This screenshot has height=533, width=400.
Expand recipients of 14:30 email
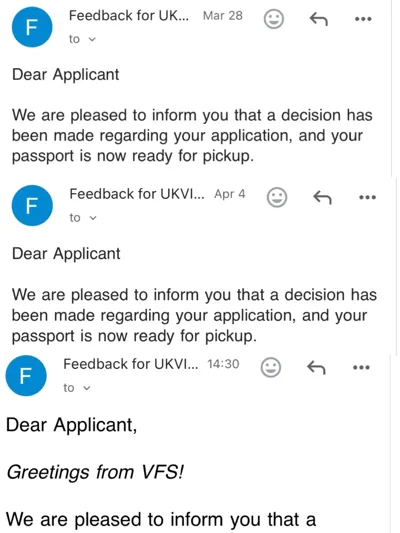(x=77, y=388)
